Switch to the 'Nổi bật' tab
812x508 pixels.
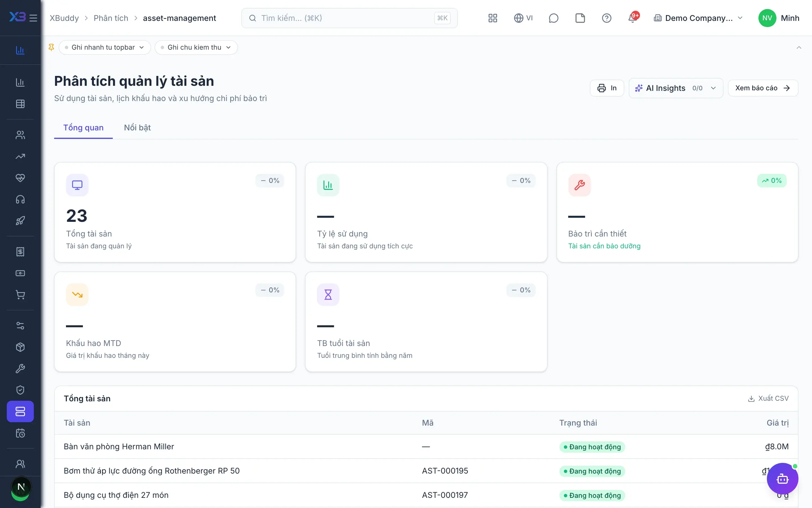coord(137,128)
